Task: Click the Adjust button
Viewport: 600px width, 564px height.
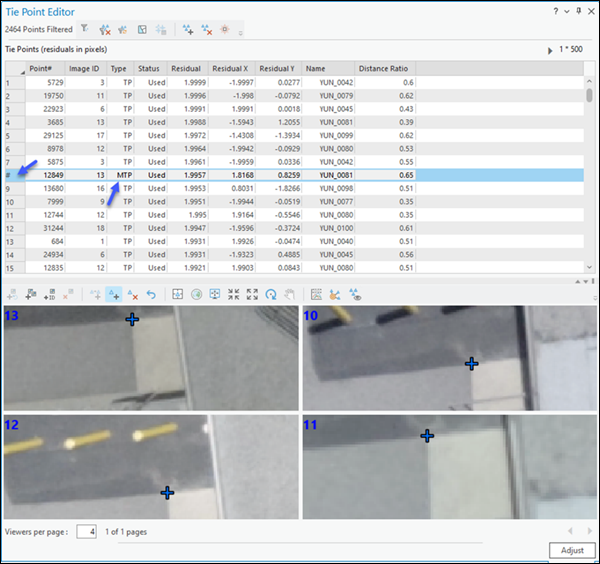Action: click(572, 550)
